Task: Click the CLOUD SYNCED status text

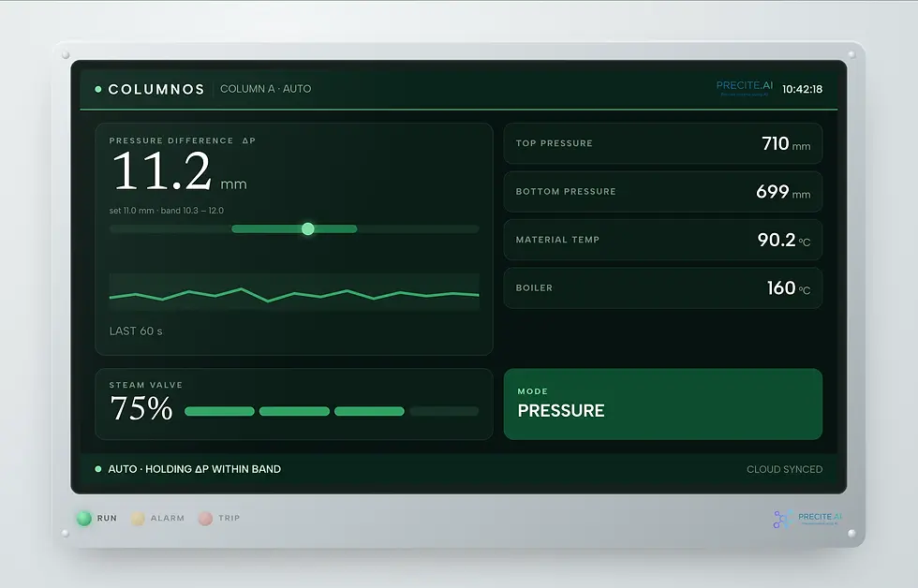Action: 785,469
